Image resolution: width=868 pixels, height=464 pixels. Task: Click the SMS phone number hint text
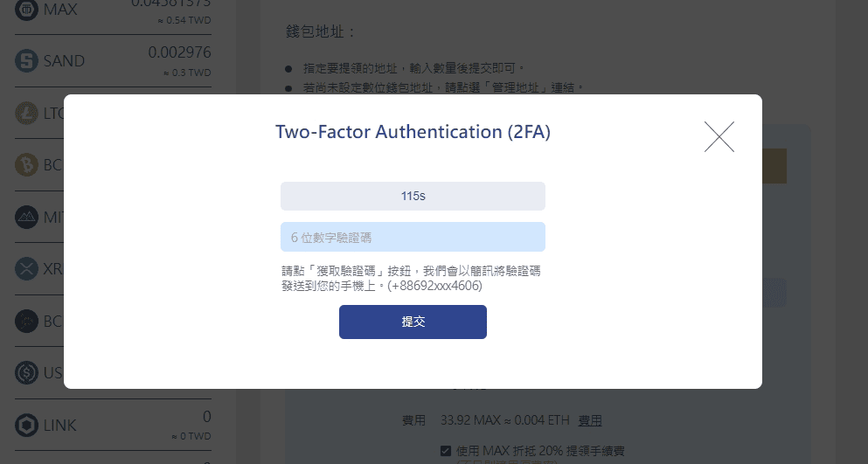pyautogui.click(x=411, y=279)
